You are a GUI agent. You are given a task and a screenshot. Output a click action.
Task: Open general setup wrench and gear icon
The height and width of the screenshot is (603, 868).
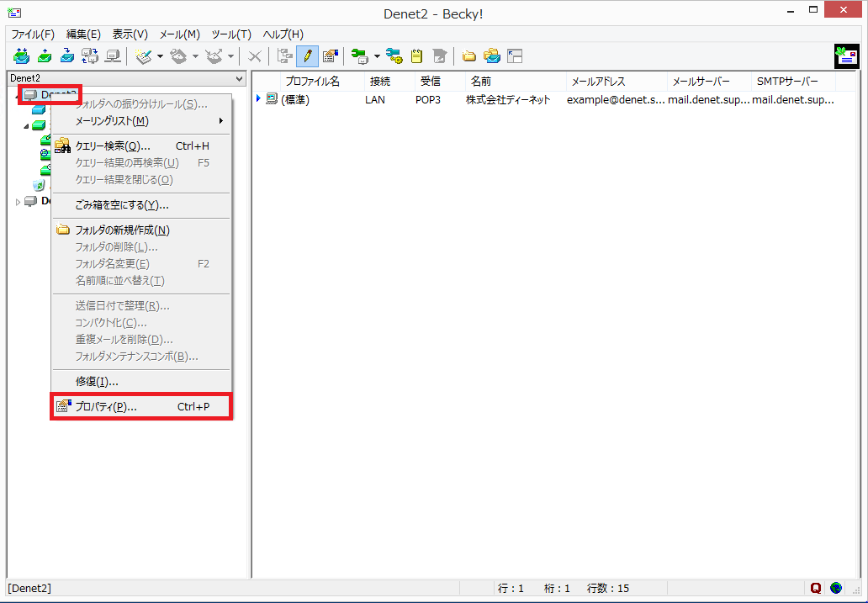[394, 56]
